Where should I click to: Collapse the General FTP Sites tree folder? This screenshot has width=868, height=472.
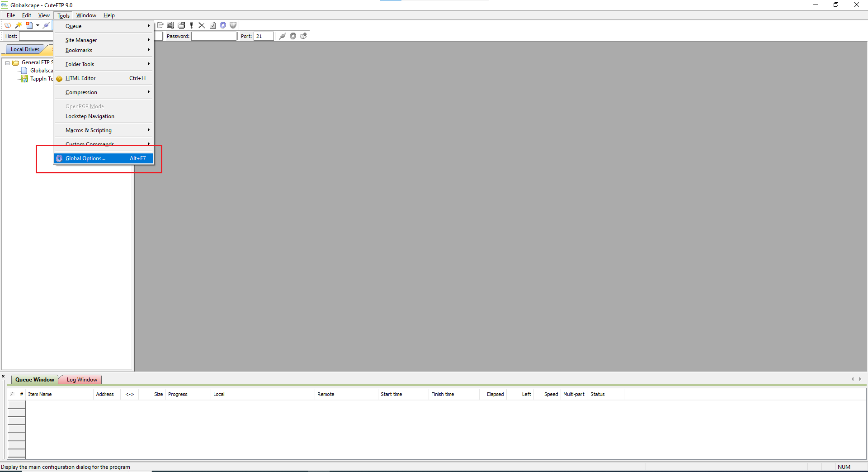(x=8, y=63)
